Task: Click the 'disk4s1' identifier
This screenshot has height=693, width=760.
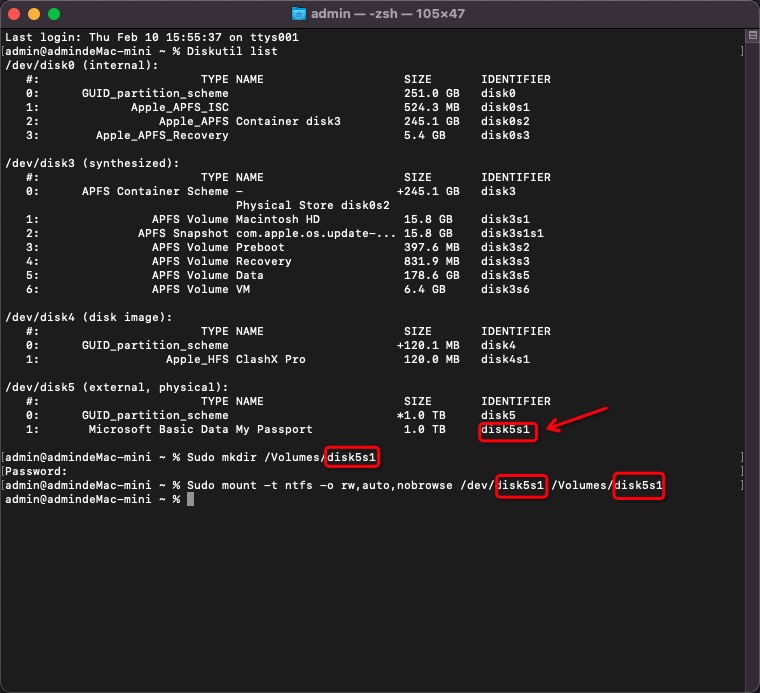Action: [x=505, y=360]
